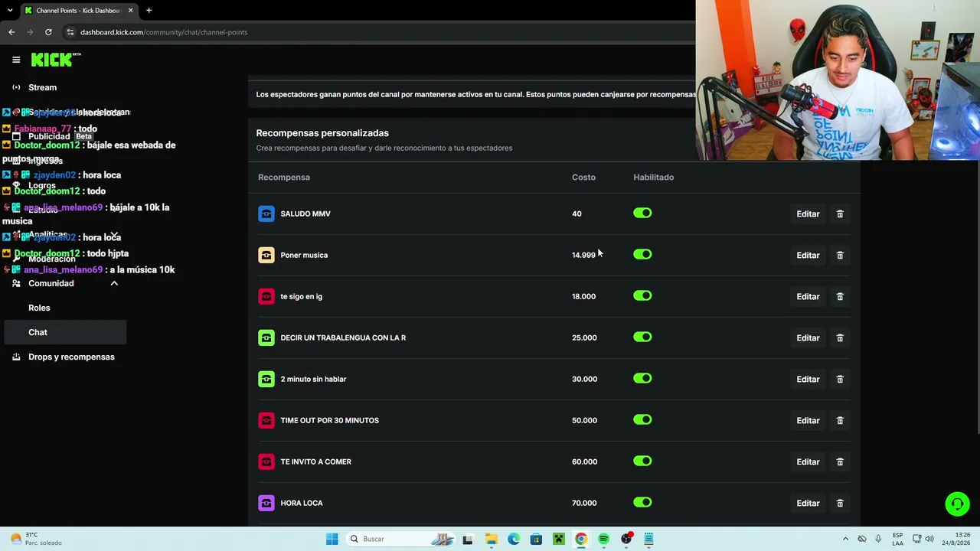The width and height of the screenshot is (980, 551).
Task: Click the 14.999 cost value
Action: pyautogui.click(x=583, y=255)
